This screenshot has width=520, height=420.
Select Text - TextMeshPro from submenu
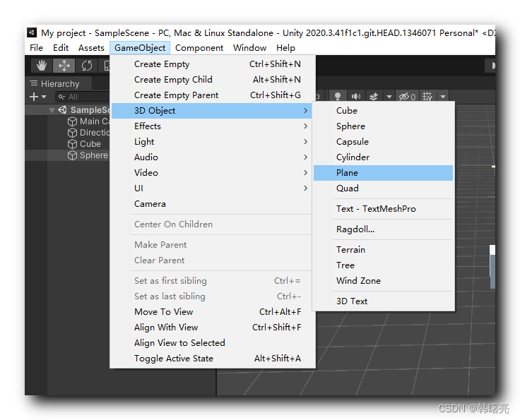pos(384,209)
